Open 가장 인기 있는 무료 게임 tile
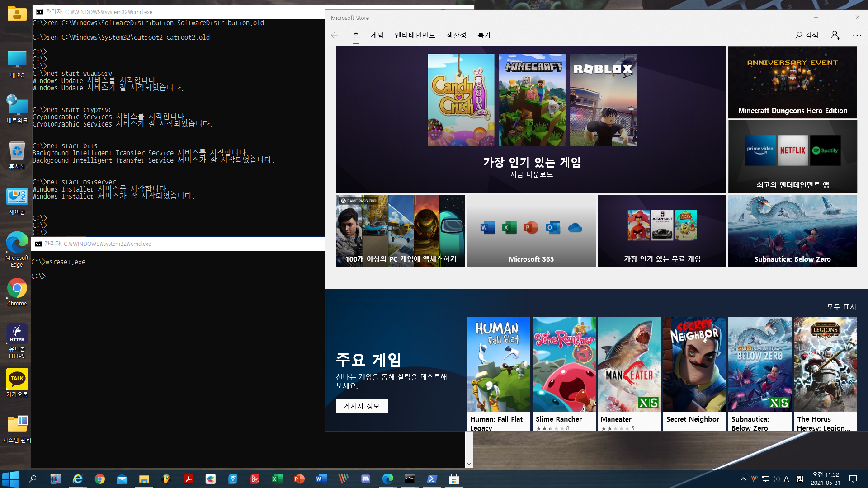This screenshot has width=868, height=488. click(662, 231)
